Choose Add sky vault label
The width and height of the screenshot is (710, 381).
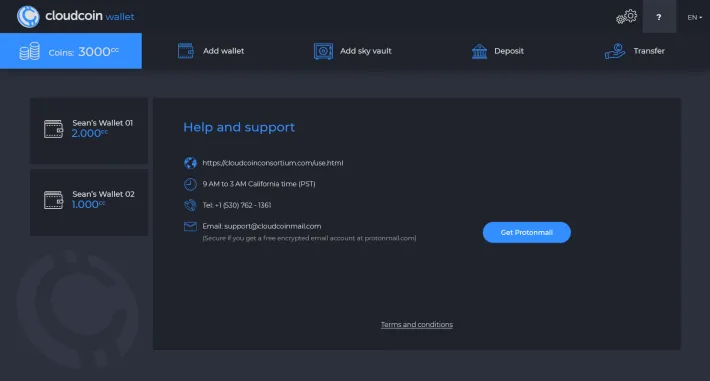365,51
